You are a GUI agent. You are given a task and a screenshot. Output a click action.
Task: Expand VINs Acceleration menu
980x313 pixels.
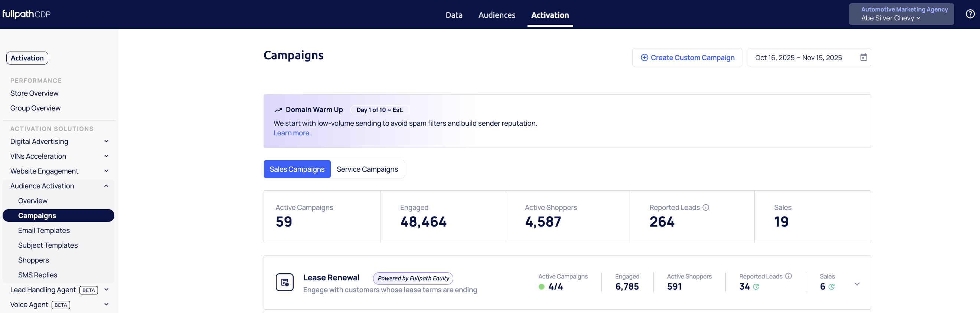pyautogui.click(x=106, y=156)
